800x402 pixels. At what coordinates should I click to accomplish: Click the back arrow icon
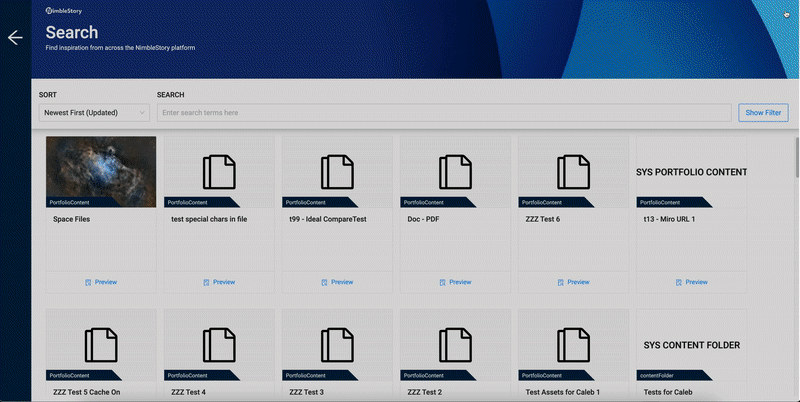[14, 38]
